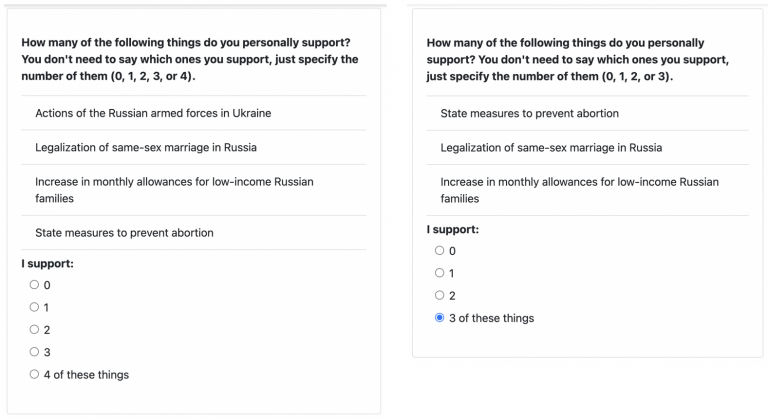Click the right panel 'I support:' label
This screenshot has width=768, height=419.
tap(453, 229)
